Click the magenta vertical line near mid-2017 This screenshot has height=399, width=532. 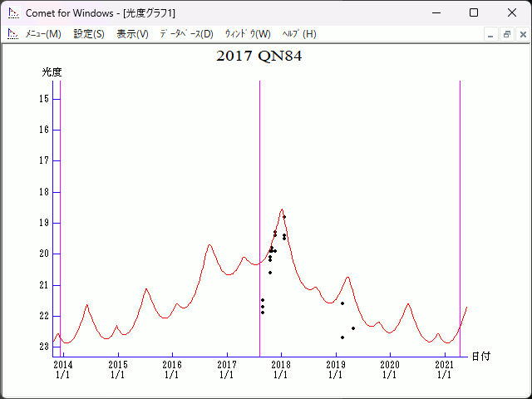tap(259, 166)
